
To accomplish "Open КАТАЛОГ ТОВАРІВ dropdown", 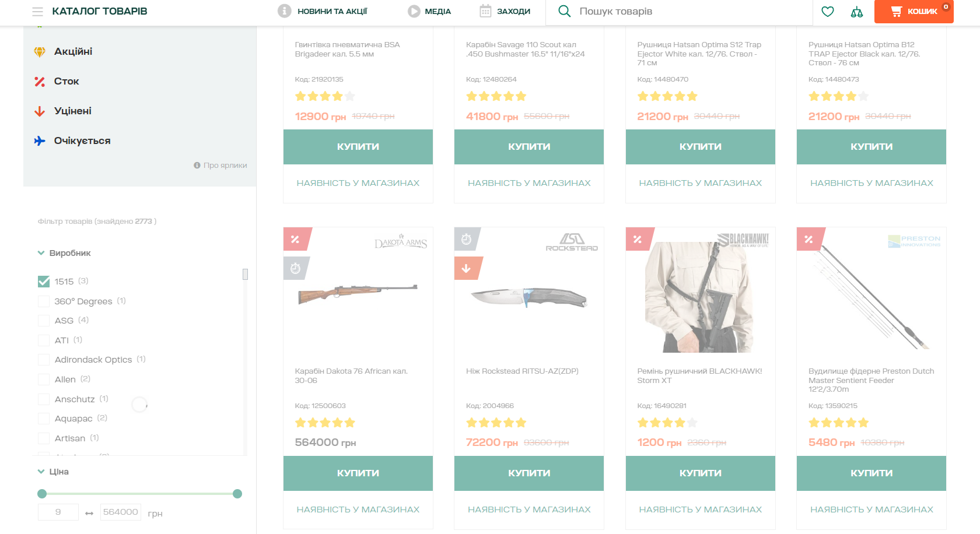I will click(99, 11).
